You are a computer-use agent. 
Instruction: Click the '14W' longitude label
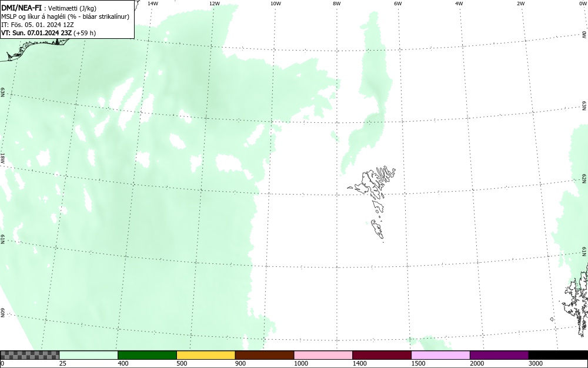tap(153, 4)
